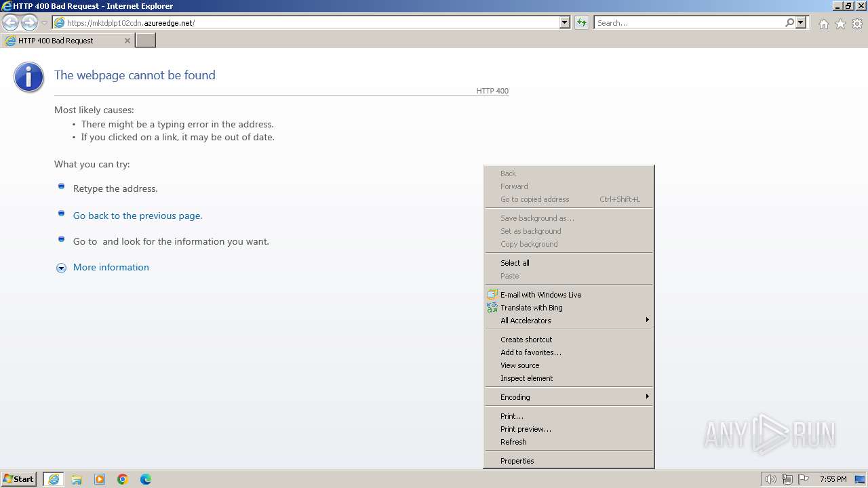Screen dimensions: 868x488
Task: Select the HTTP 400 Bad Request tab
Action: point(68,41)
